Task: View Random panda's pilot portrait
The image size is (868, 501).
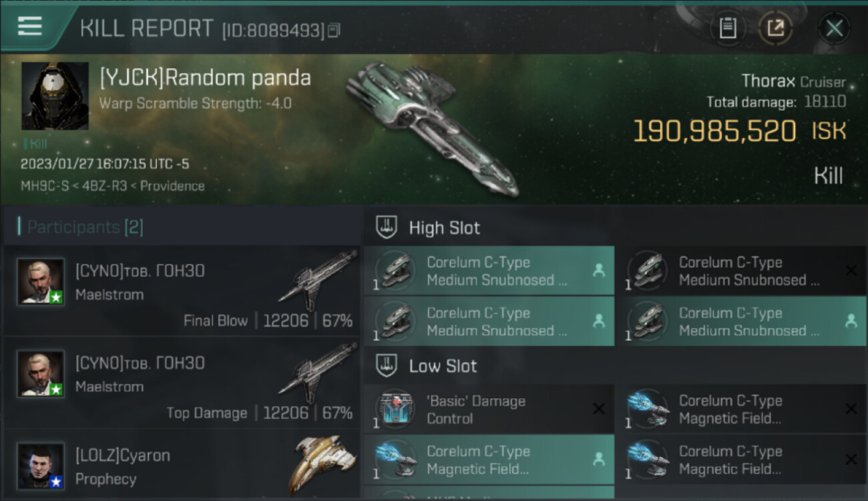Action: 55,96
